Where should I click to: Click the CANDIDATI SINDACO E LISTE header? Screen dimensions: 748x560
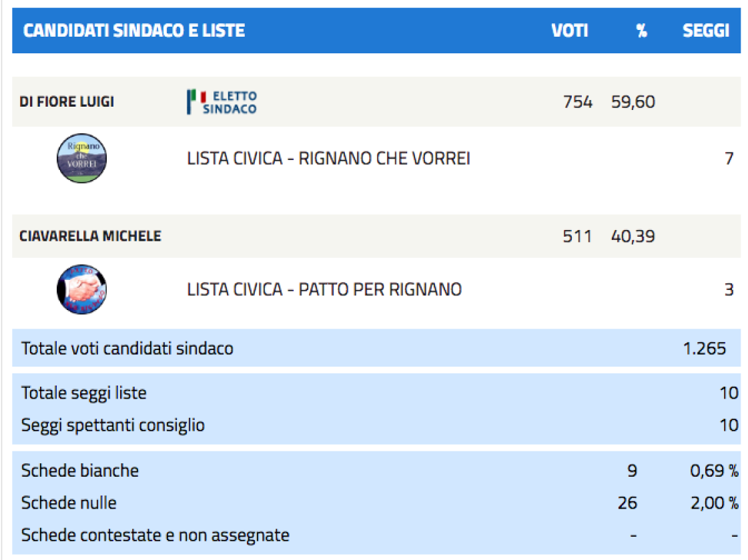click(134, 31)
